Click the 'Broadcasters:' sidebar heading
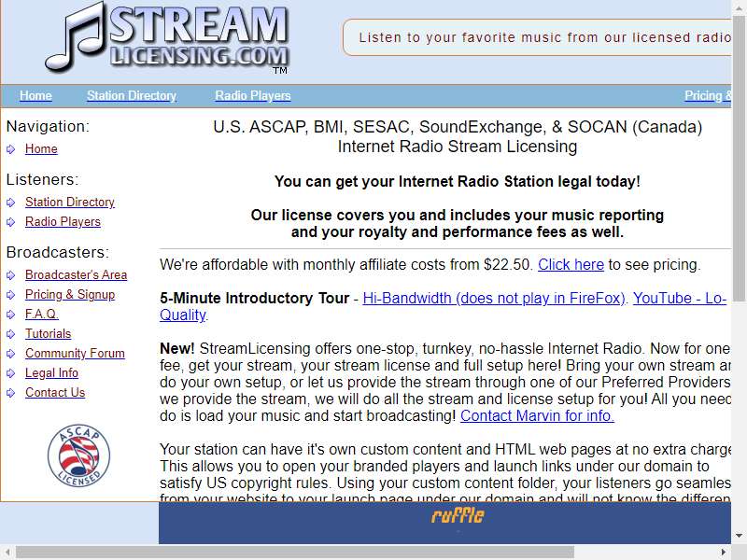 coord(58,252)
